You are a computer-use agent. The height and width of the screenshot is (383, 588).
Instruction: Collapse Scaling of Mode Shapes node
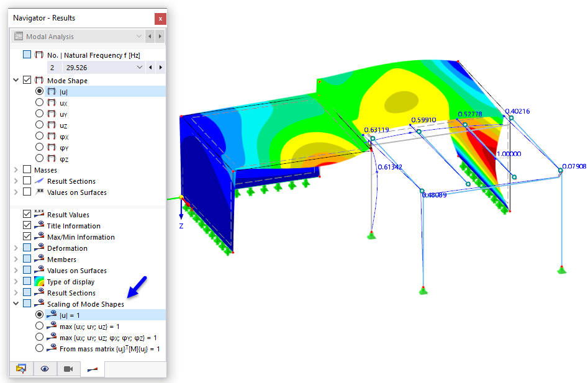point(16,304)
